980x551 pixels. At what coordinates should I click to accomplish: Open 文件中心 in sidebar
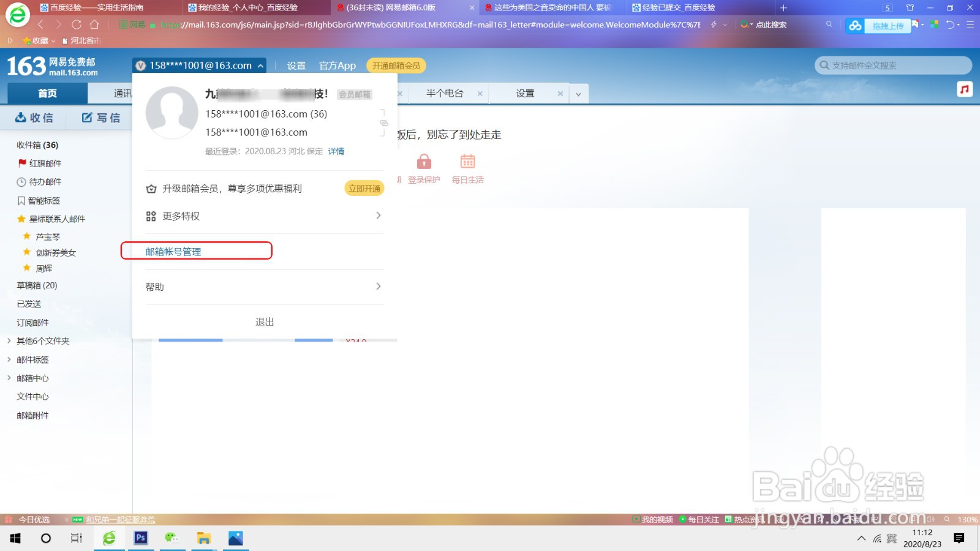[x=32, y=397]
